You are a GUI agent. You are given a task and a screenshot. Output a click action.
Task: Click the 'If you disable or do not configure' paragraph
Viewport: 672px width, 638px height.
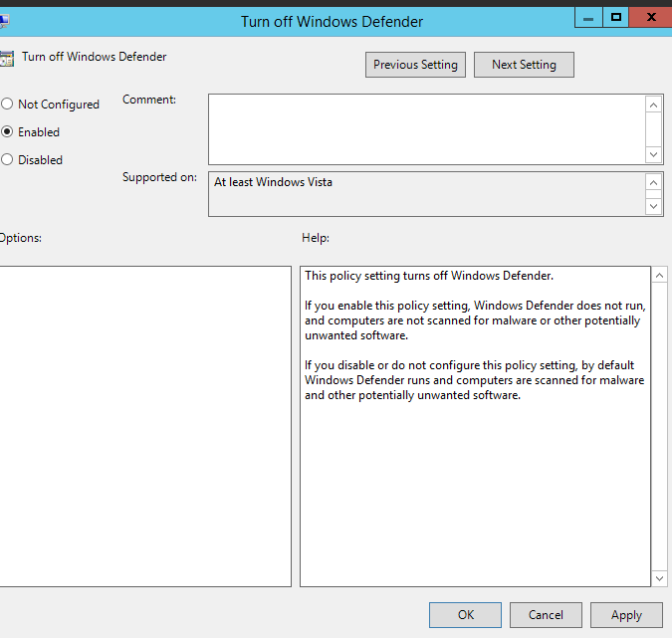pos(475,380)
